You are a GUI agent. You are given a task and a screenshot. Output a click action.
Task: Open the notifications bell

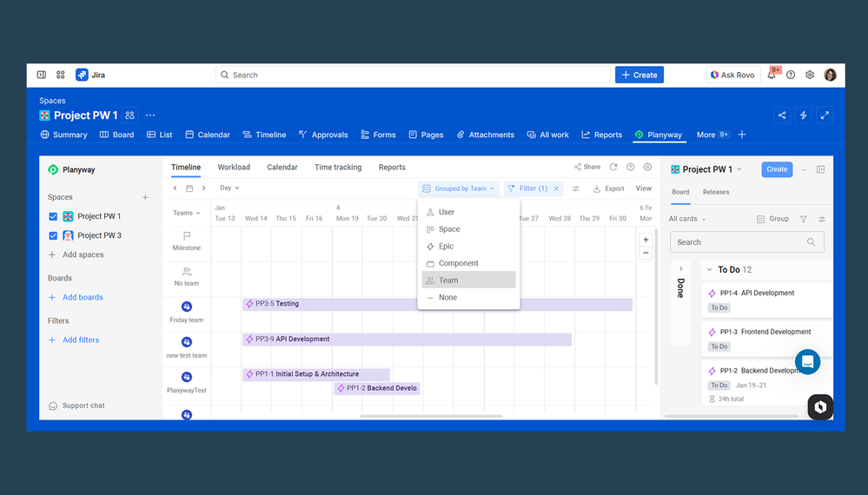click(x=772, y=75)
